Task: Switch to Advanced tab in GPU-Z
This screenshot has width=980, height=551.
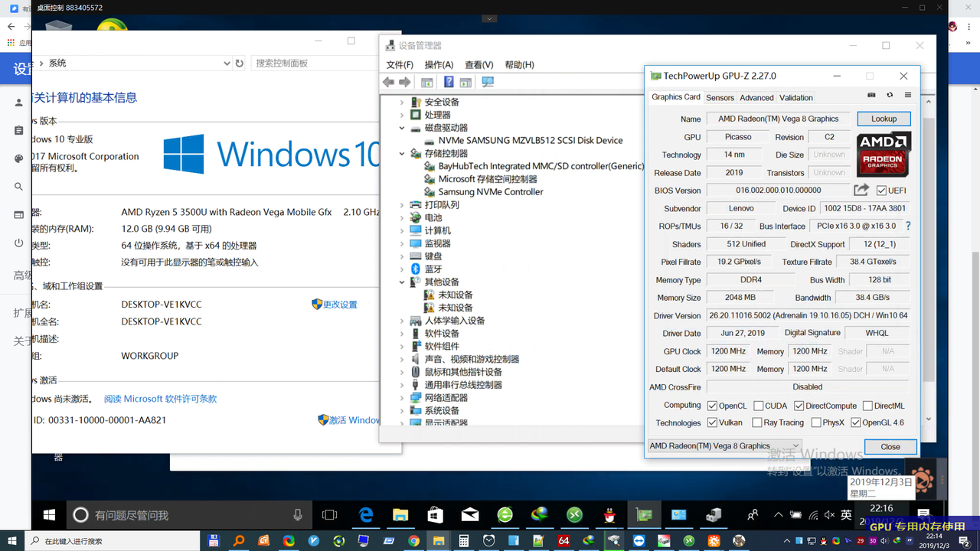Action: pyautogui.click(x=756, y=98)
